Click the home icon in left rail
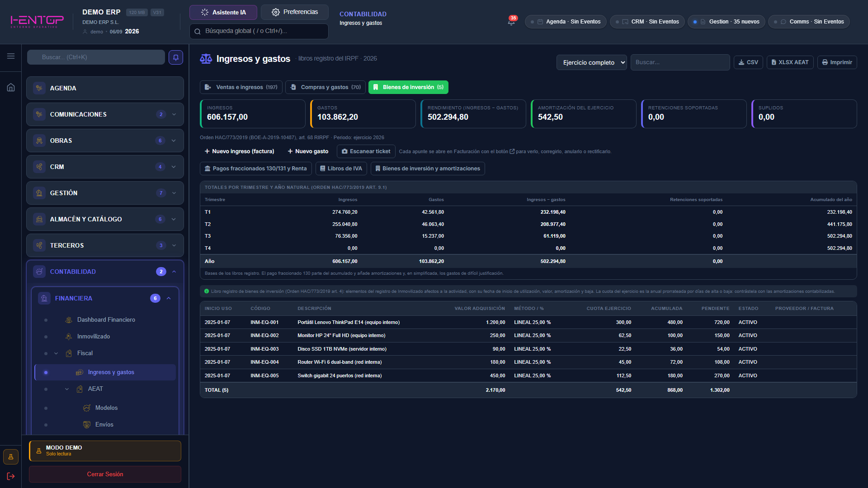This screenshot has width=868, height=488. (11, 87)
